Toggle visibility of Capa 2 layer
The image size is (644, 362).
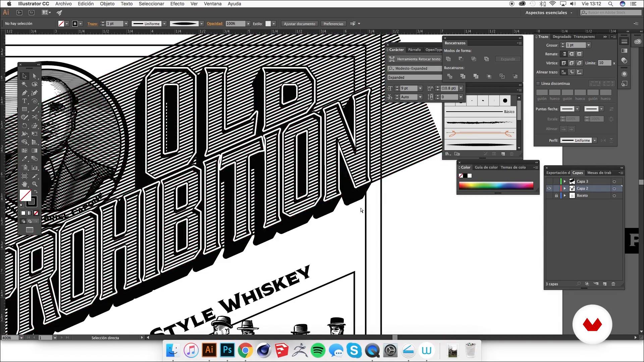(x=549, y=188)
